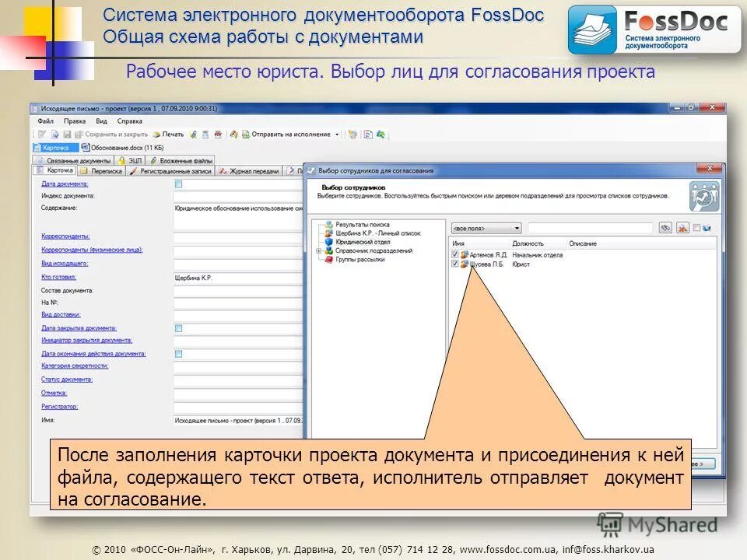Click the blue globe icon in the dialog toolbar
The image size is (747, 560).
[707, 228]
